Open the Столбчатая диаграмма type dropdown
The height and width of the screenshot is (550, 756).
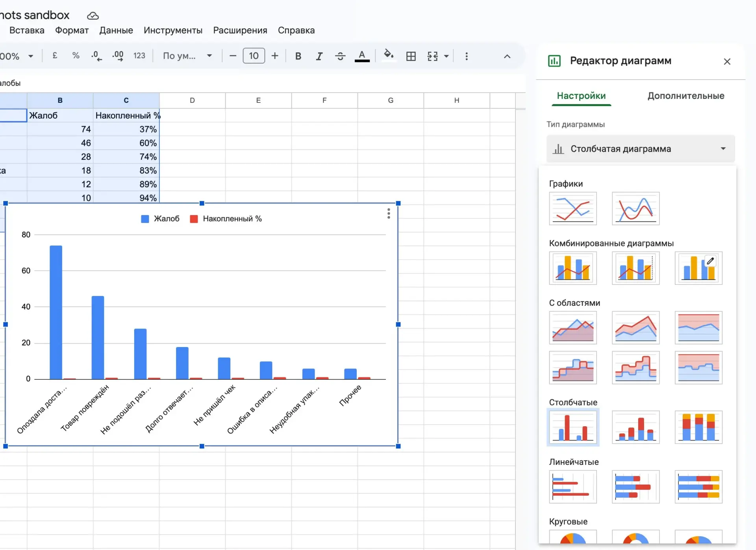tap(641, 149)
